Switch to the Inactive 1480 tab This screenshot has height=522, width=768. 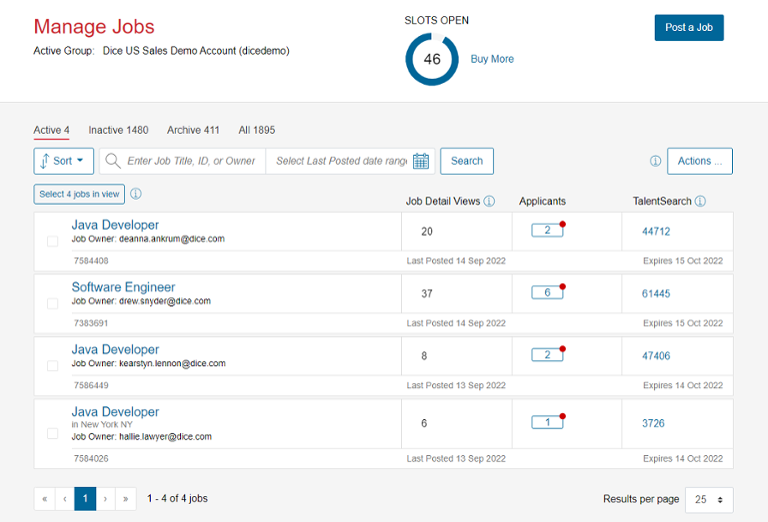click(118, 130)
